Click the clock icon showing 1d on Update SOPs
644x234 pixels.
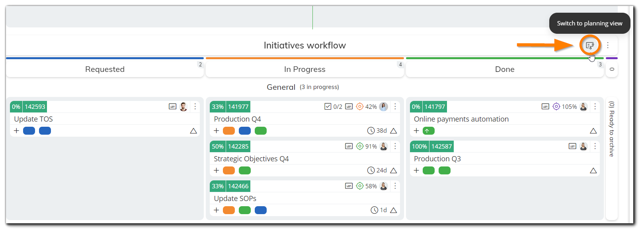click(373, 210)
